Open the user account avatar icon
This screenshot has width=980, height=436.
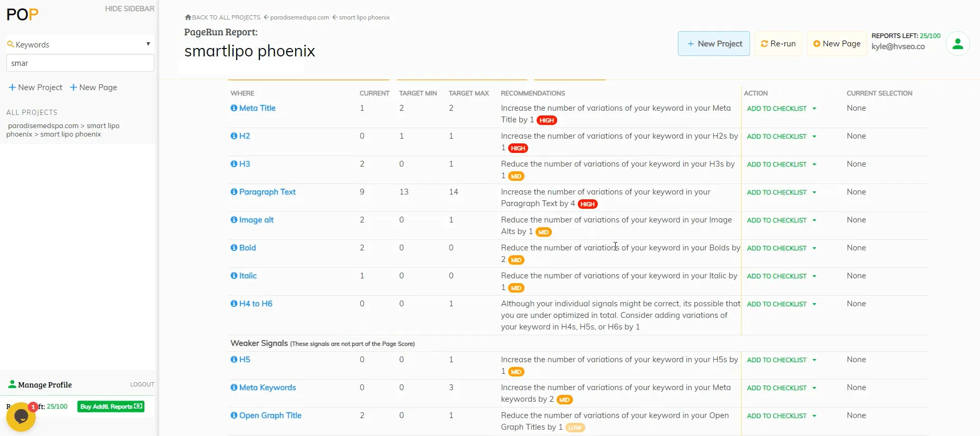pos(957,44)
